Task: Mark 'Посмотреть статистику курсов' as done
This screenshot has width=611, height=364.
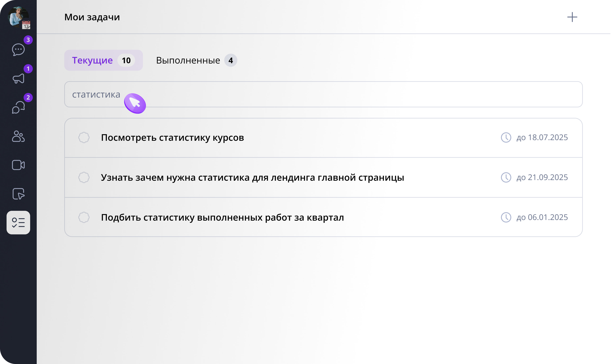Action: [x=84, y=138]
